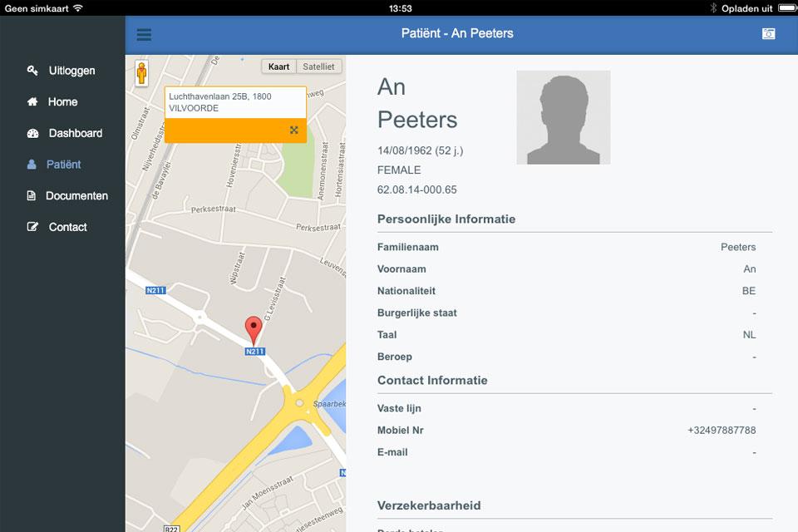Tap the camera icon in header
This screenshot has height=532, width=798.
768,33
